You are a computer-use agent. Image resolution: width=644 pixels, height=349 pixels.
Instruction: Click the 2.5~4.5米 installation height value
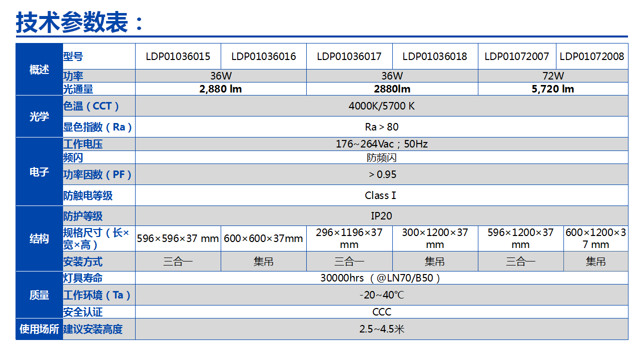pos(381,329)
